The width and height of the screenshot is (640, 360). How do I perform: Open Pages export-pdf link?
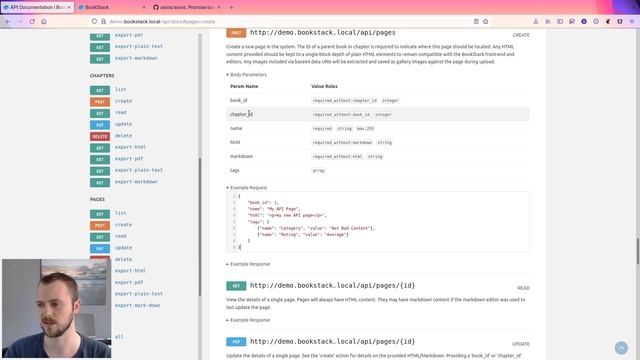(129, 282)
